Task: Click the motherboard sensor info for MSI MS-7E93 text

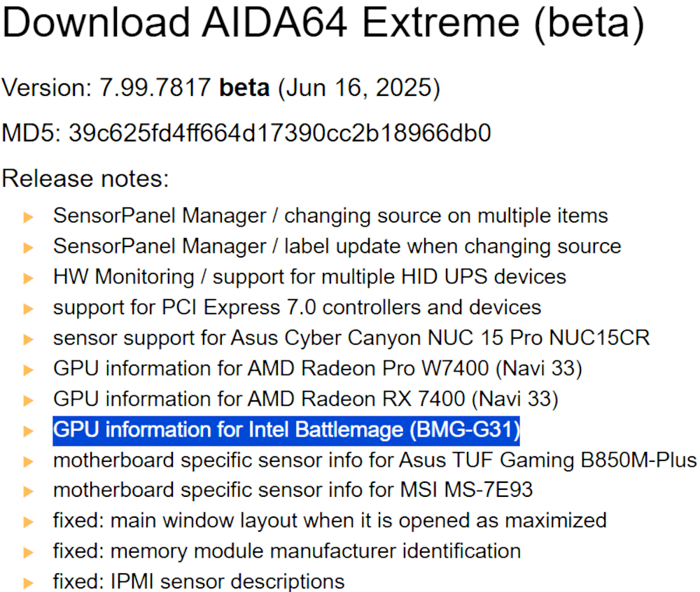Action: click(293, 490)
